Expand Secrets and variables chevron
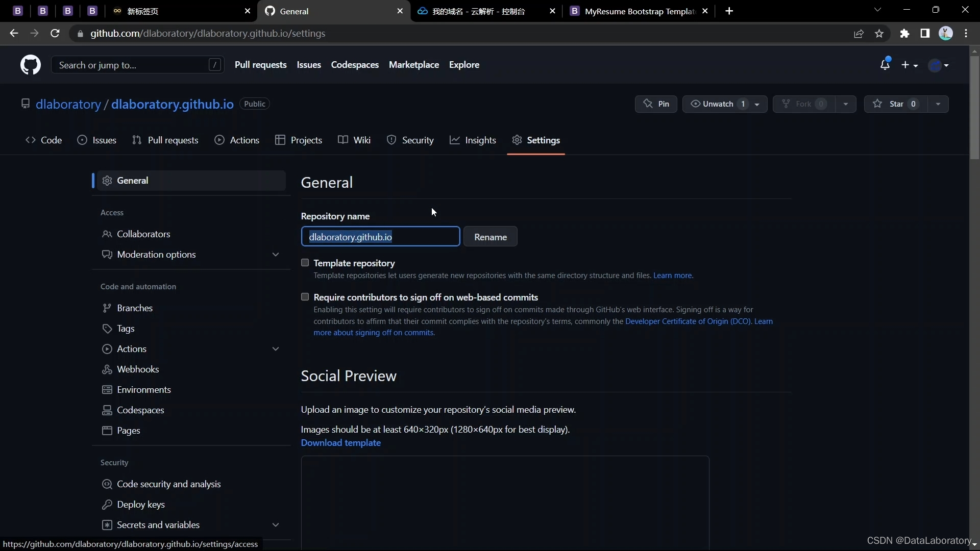 [276, 525]
